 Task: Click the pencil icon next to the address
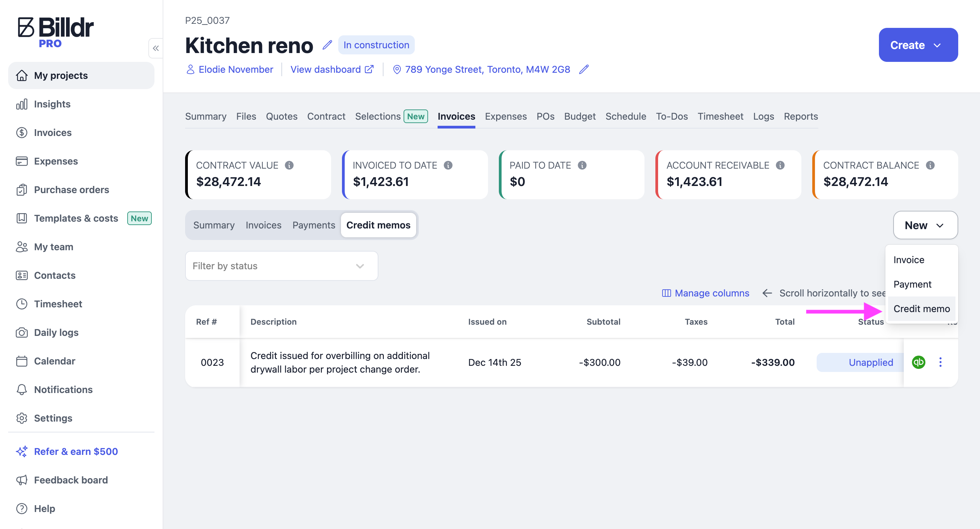[x=584, y=70]
